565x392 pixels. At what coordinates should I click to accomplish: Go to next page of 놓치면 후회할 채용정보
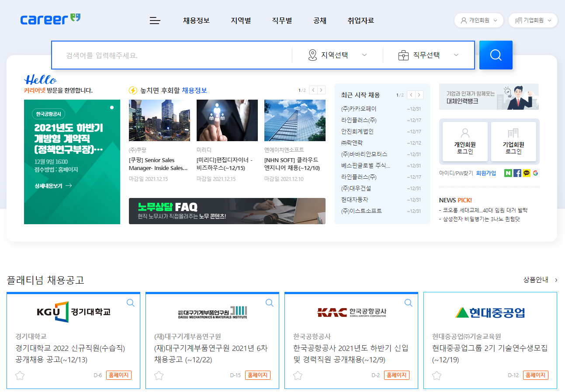(x=322, y=90)
